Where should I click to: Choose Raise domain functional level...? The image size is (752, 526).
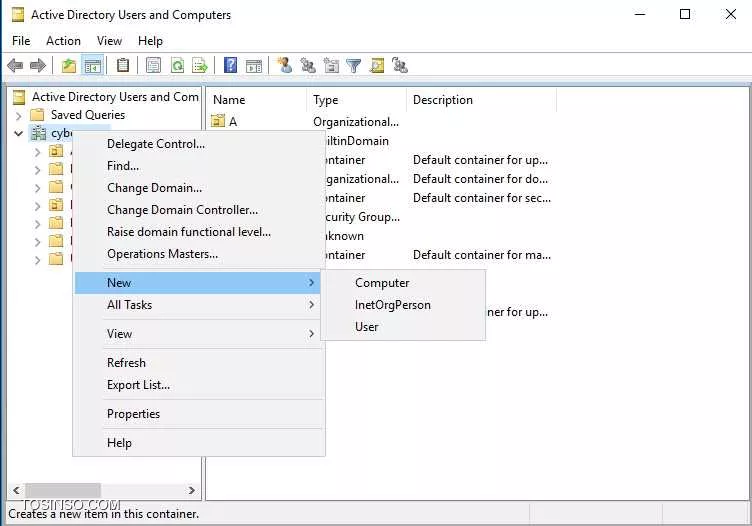(x=199, y=232)
